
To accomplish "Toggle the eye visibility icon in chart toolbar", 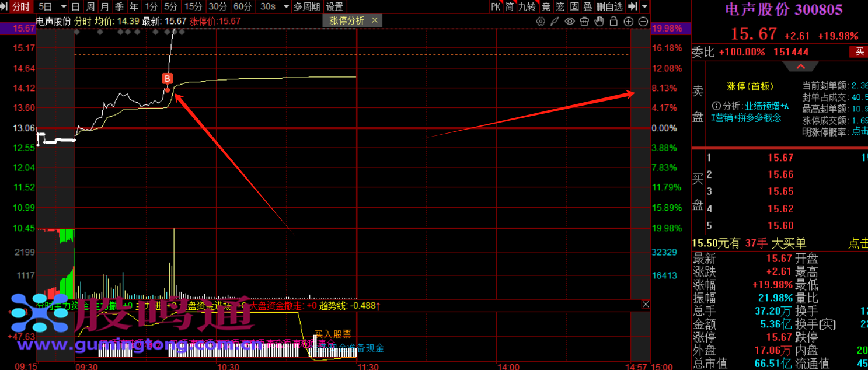I will tap(570, 22).
